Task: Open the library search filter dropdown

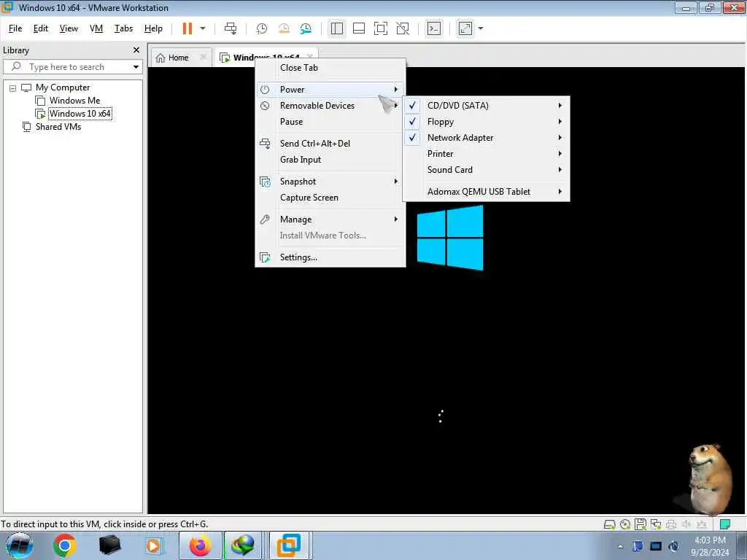Action: coord(136,67)
